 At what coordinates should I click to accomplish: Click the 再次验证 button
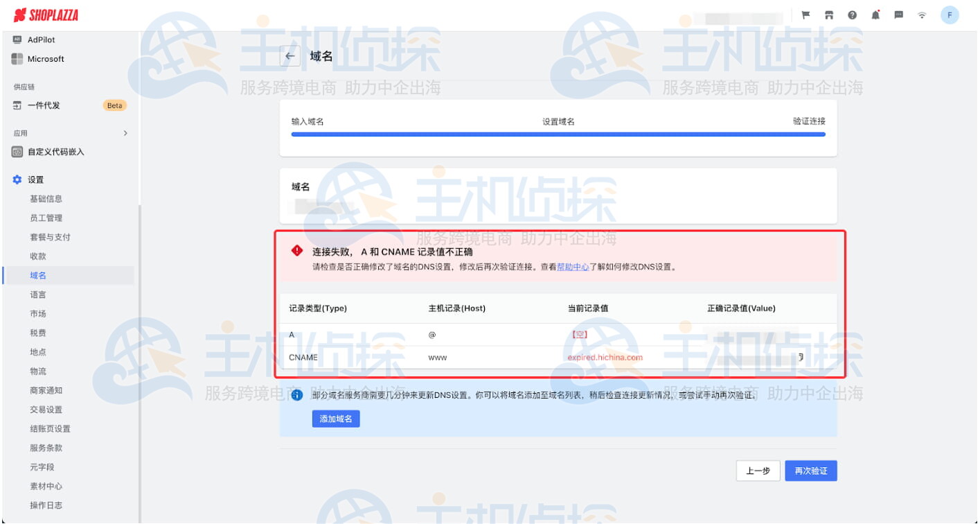(x=810, y=470)
